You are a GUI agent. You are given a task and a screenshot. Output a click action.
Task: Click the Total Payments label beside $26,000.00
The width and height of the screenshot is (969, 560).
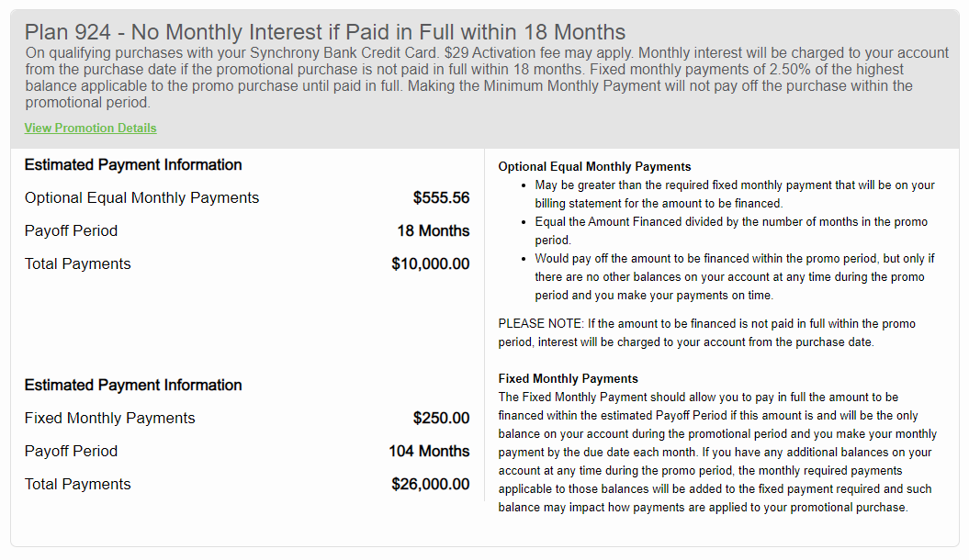pyautogui.click(x=77, y=484)
